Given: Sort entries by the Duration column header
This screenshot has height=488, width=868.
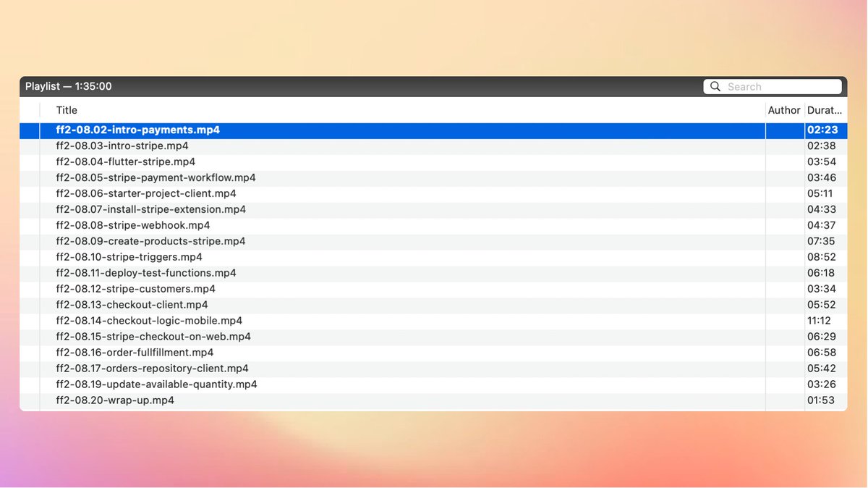Looking at the screenshot, I should pos(825,110).
